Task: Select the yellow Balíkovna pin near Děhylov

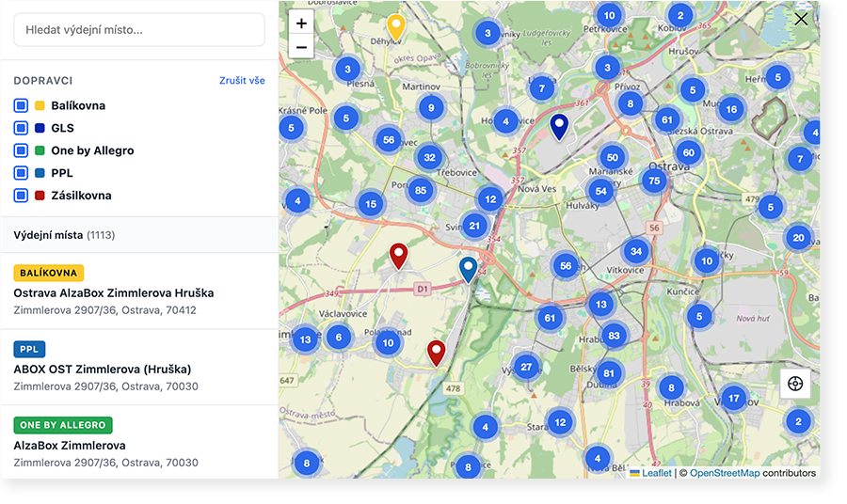Action: 396,27
